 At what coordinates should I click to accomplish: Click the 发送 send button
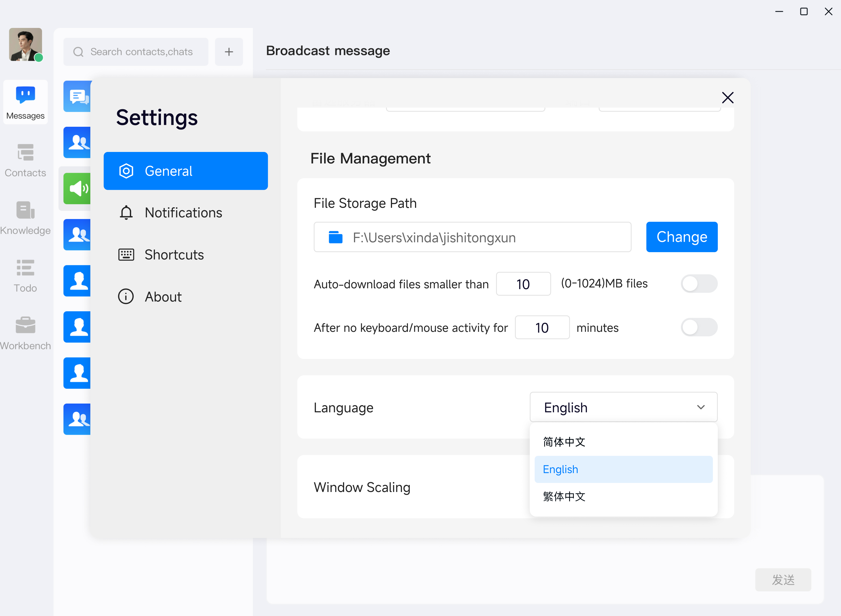pos(783,580)
